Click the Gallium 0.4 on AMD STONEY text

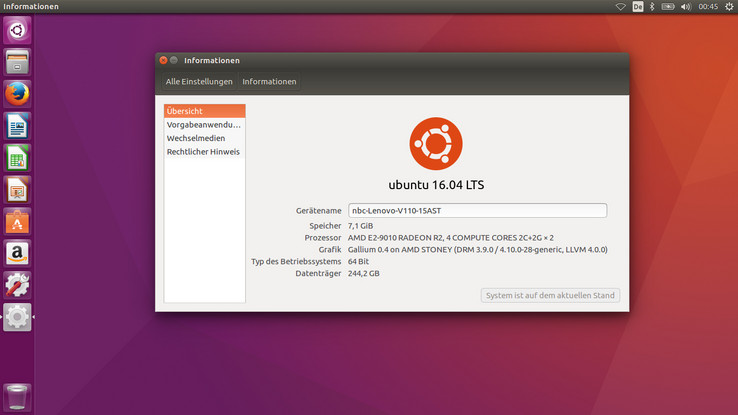[478, 250]
